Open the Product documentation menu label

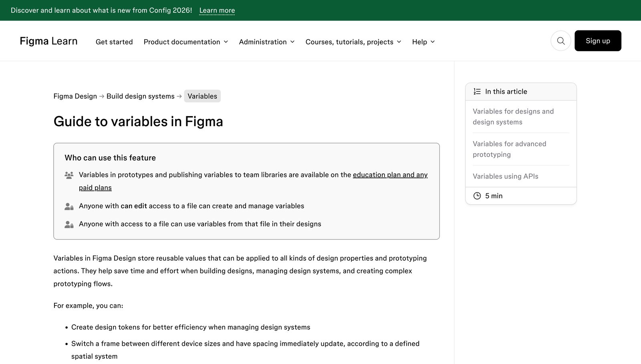tap(182, 42)
